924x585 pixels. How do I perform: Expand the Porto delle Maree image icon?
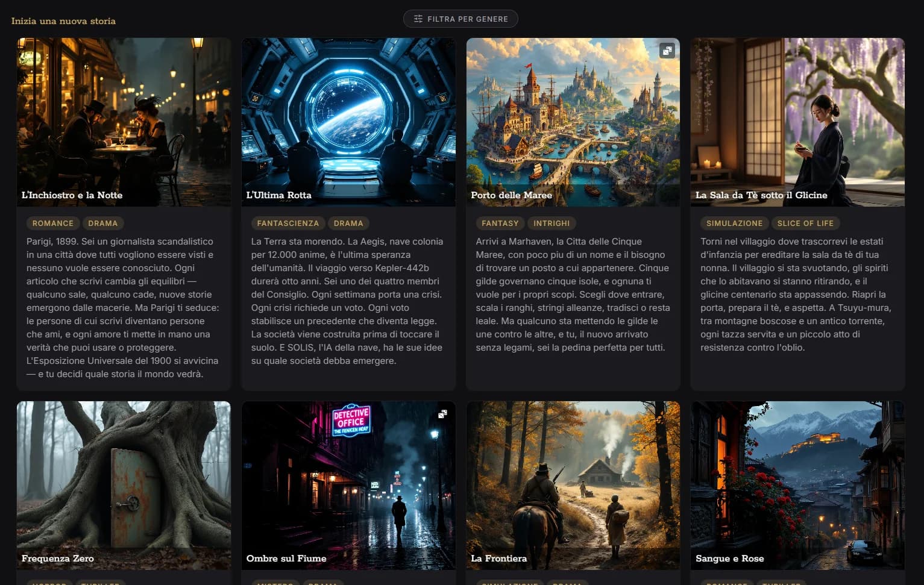click(x=667, y=51)
